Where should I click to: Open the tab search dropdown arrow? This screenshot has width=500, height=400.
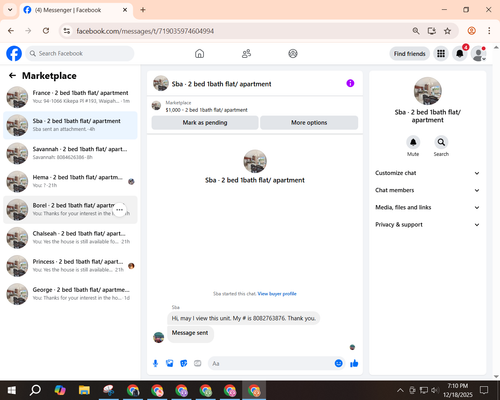pos(10,10)
